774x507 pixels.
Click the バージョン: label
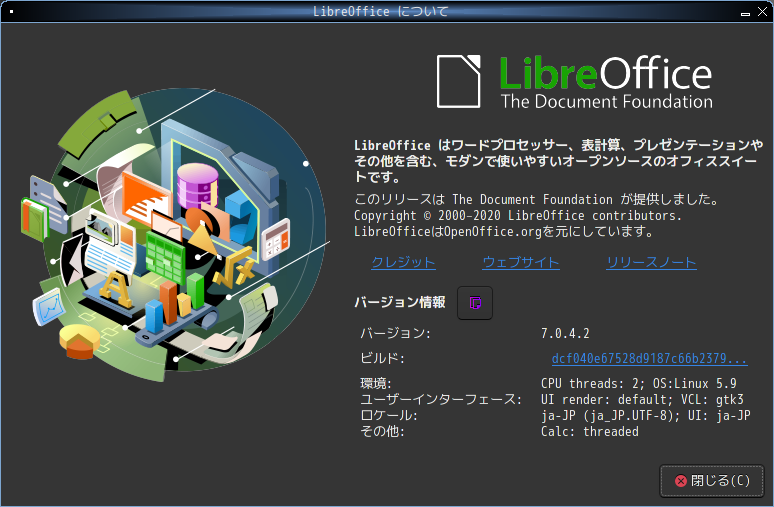pos(395,334)
